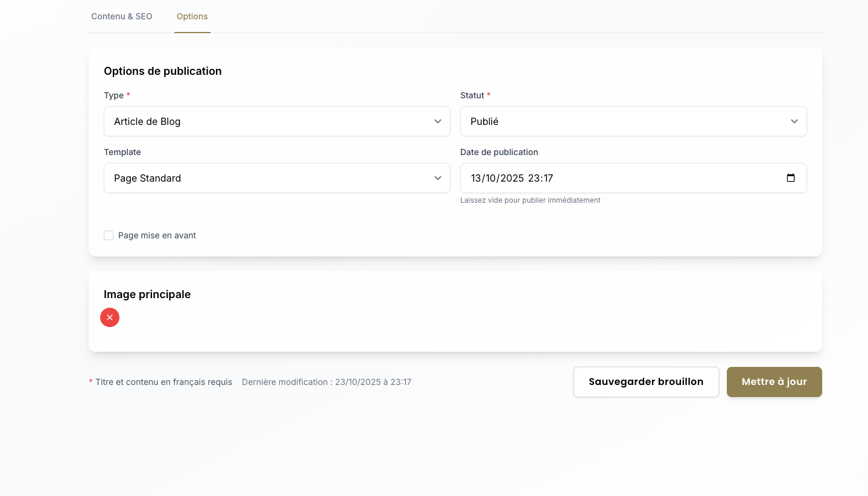868x496 pixels.
Task: Switch to the Contenu & SEO tab
Action: coord(122,16)
